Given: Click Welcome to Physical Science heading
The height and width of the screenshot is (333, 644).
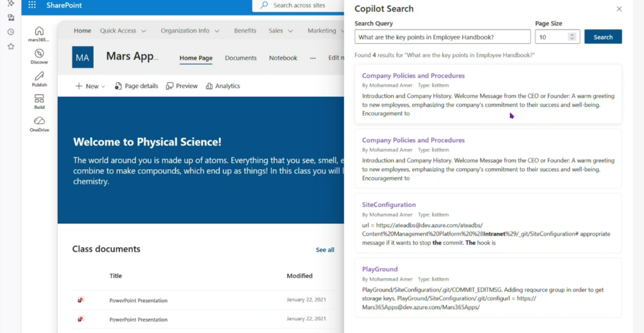Looking at the screenshot, I should click(147, 142).
